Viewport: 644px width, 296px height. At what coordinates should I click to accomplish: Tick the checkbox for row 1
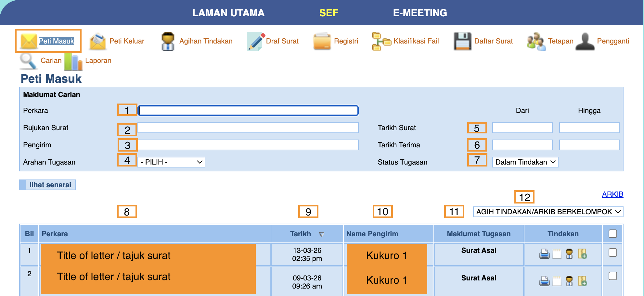tap(612, 253)
